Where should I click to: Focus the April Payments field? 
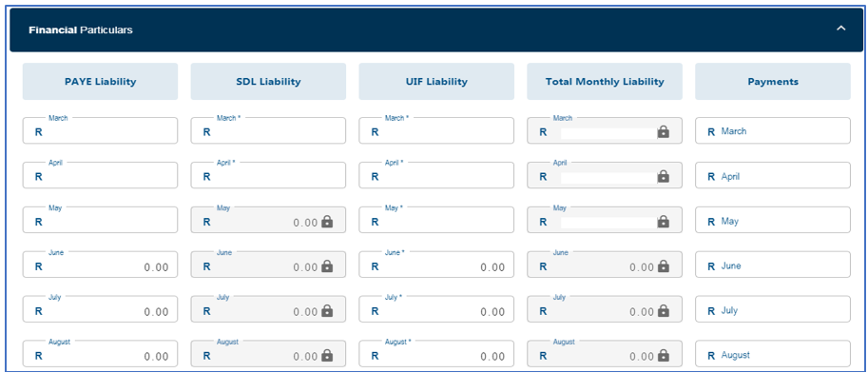click(773, 176)
